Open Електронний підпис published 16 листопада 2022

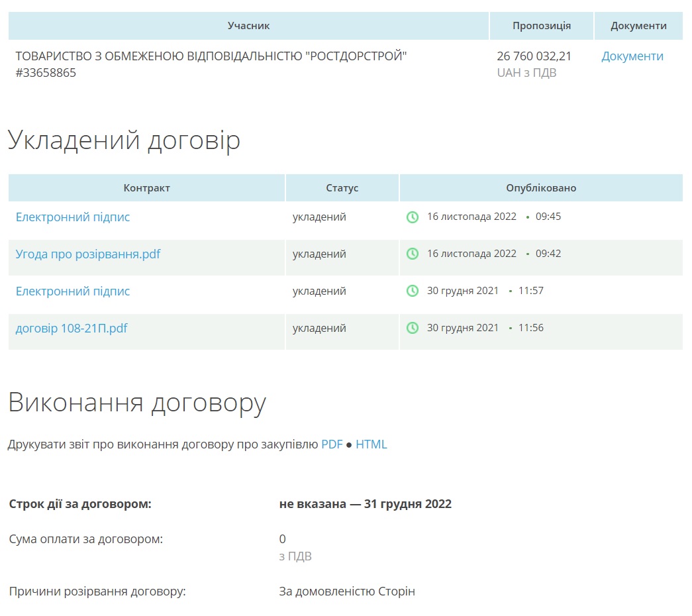73,217
